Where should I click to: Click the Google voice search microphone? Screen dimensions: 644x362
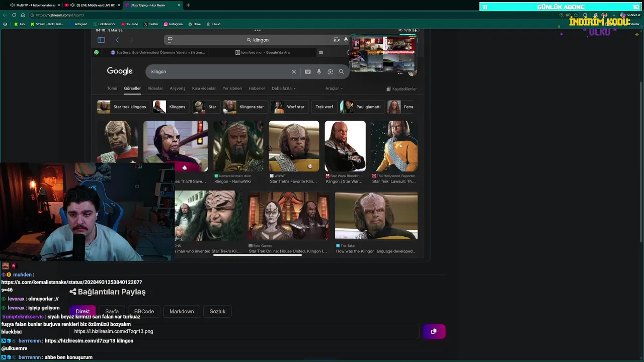click(318, 71)
